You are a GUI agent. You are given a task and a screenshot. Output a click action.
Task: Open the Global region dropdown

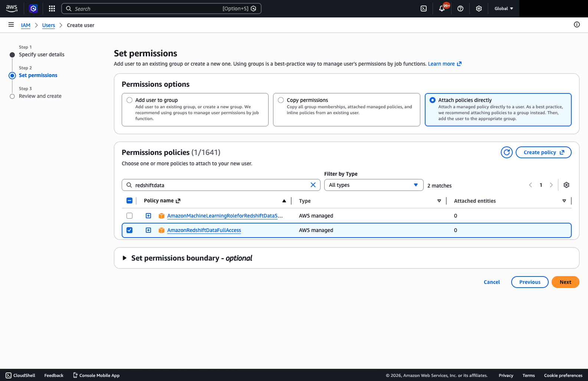pos(504,9)
